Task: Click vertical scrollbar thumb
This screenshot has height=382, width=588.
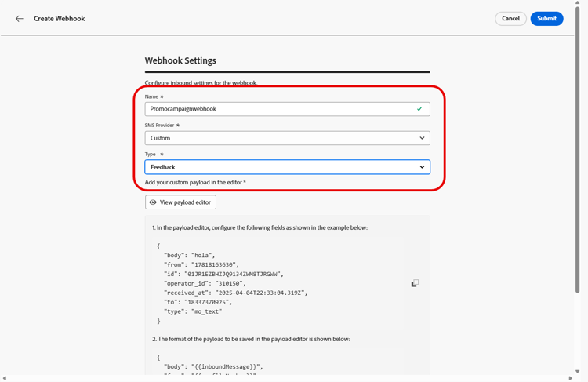Action: tap(578, 149)
